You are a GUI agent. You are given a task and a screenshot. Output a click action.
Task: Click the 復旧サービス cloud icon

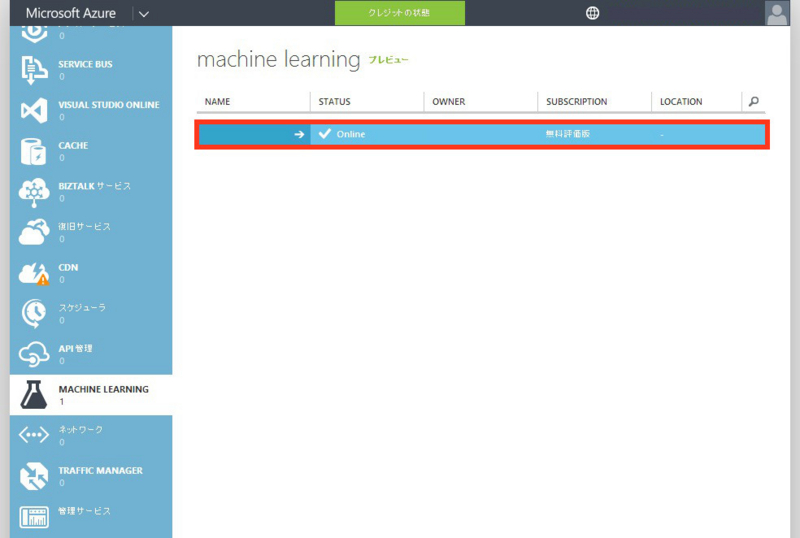tap(34, 232)
